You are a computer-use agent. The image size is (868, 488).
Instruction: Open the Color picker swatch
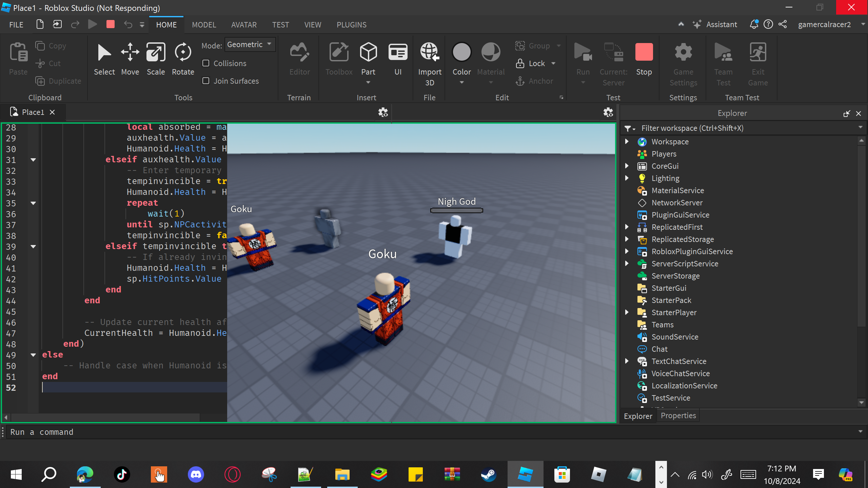coord(461,53)
